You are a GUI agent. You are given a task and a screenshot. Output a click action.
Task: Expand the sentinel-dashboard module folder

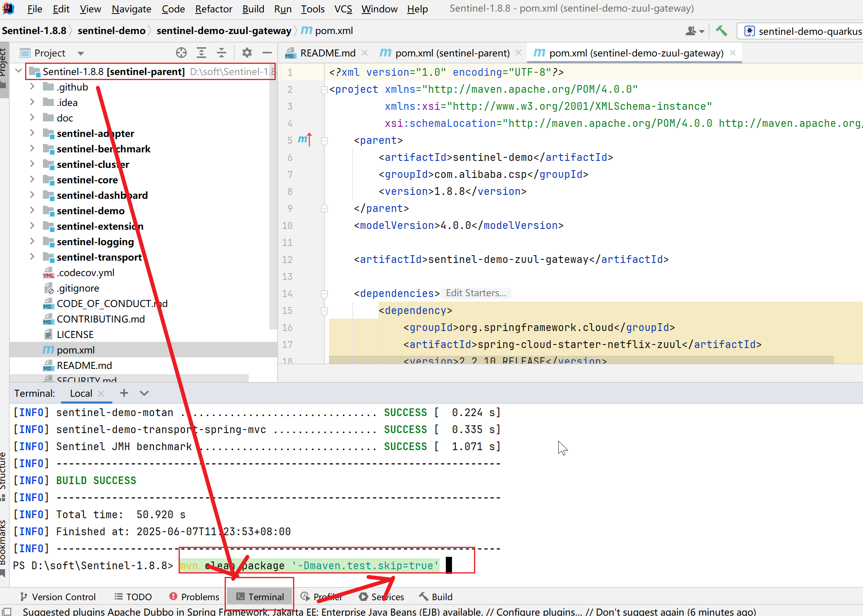32,195
